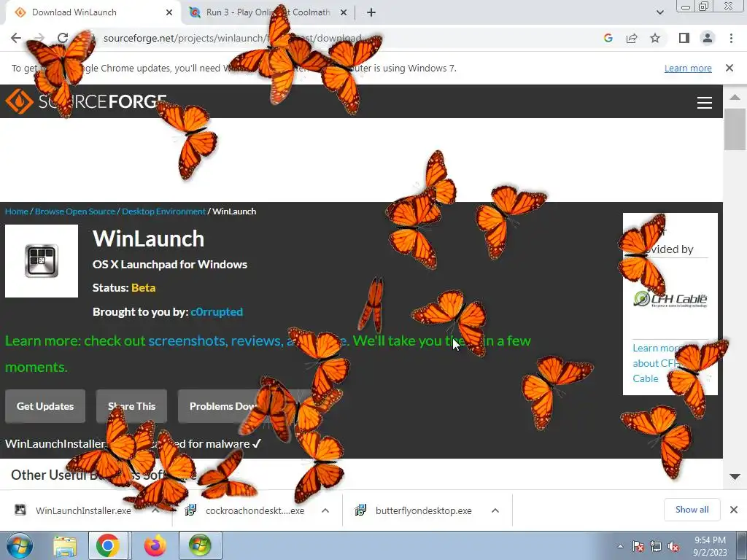Click the muted volume tray icon
The width and height of the screenshot is (747, 560).
point(673,546)
